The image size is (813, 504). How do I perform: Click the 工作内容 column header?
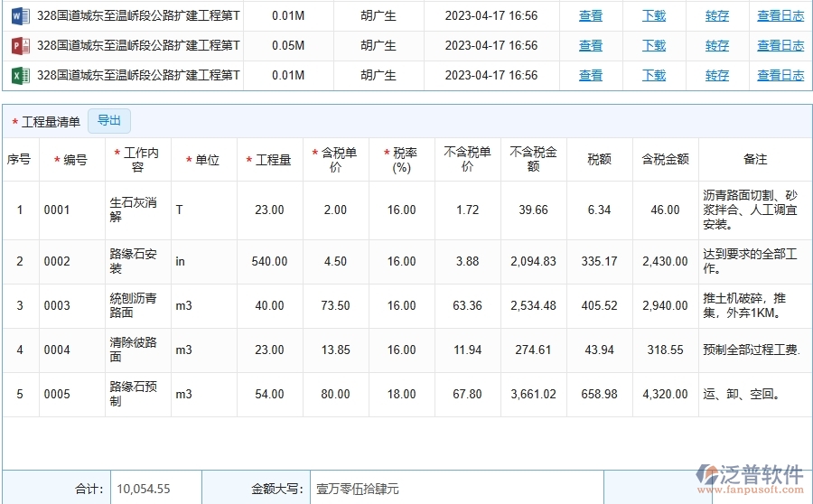point(137,160)
